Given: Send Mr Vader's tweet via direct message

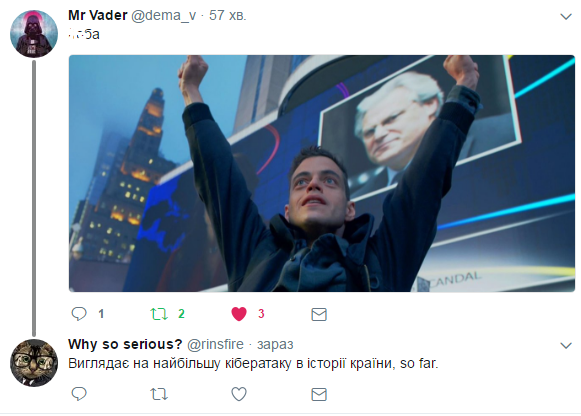Looking at the screenshot, I should pos(319,314).
